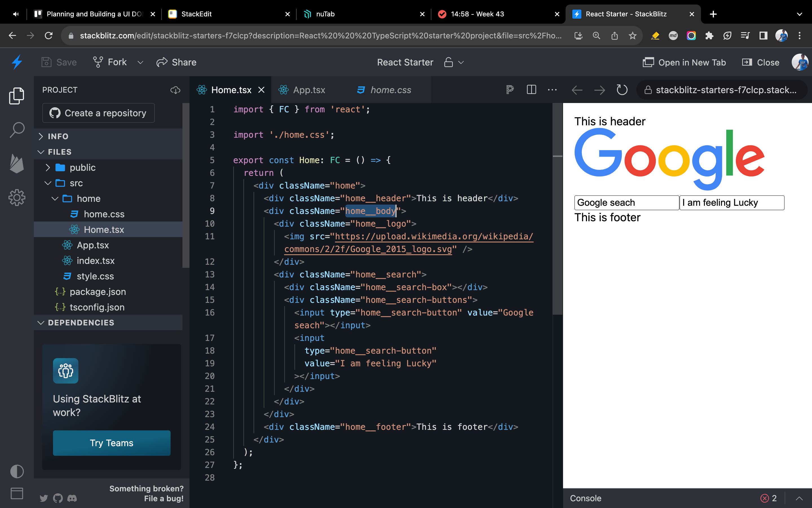Click the I am feeling Lucky input
The height and width of the screenshot is (508, 812).
pos(732,203)
